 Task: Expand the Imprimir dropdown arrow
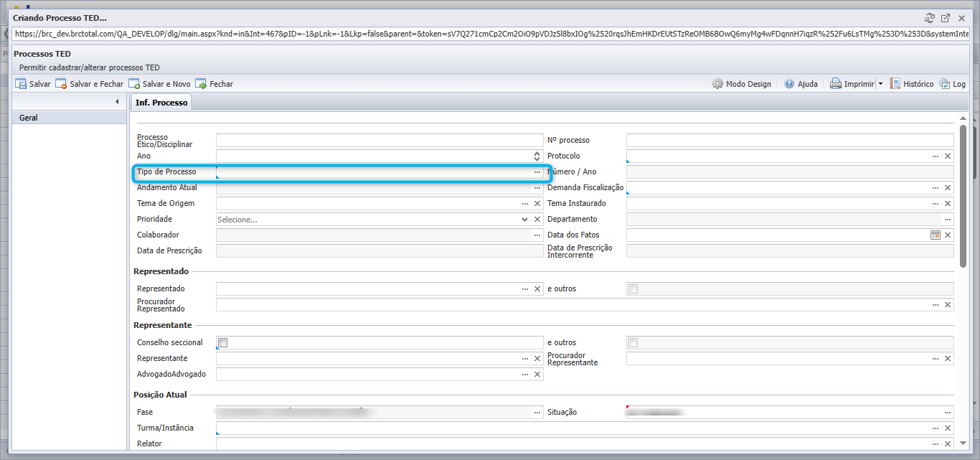click(880, 84)
